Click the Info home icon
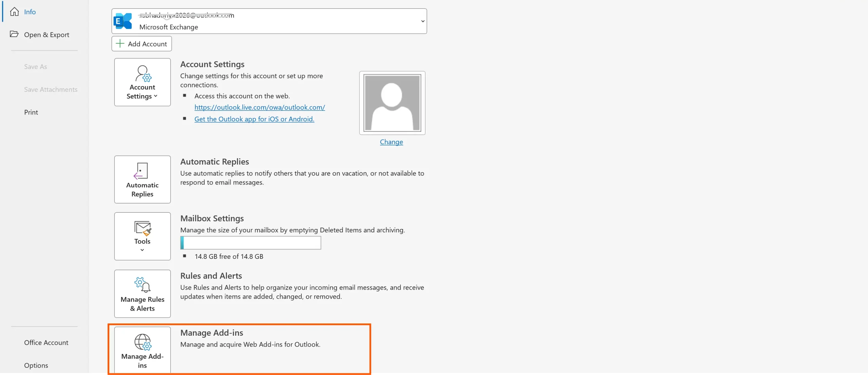The width and height of the screenshot is (868, 375). 14,12
